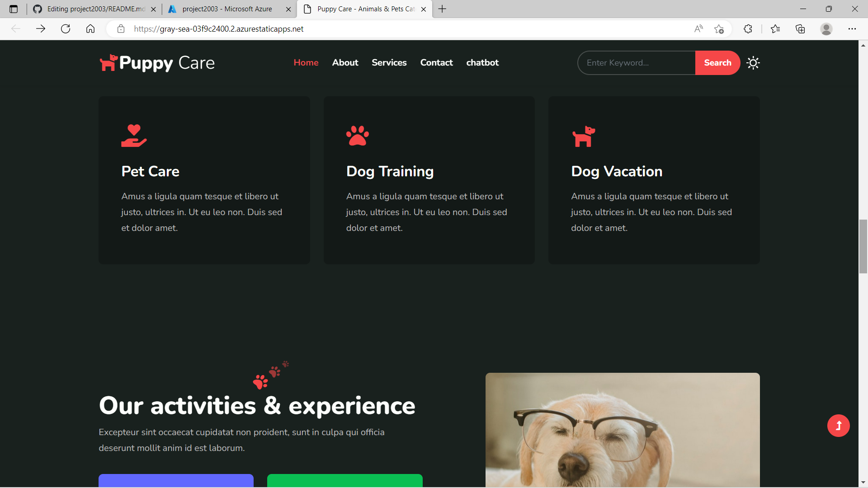
Task: Click the dog silhouette Dog Vacation icon
Action: coord(583,136)
